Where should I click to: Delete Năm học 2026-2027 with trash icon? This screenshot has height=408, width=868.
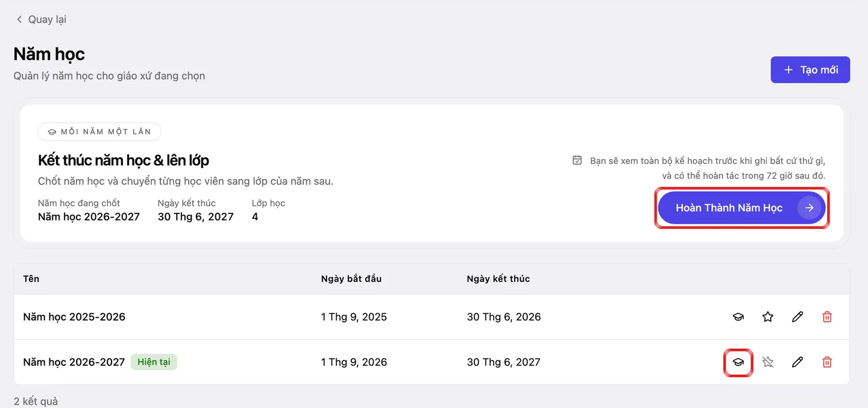(x=827, y=362)
